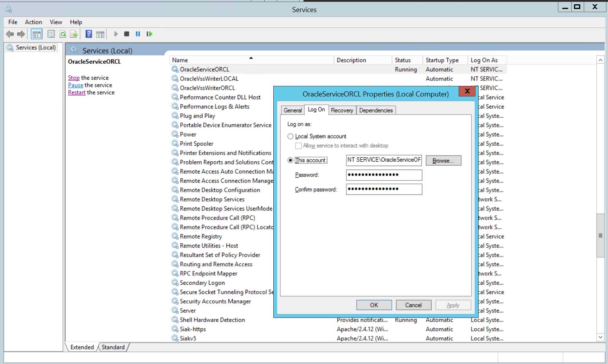Image resolution: width=608 pixels, height=364 pixels.
Task: Click the gear icon beside Siak-https
Action: click(x=175, y=329)
